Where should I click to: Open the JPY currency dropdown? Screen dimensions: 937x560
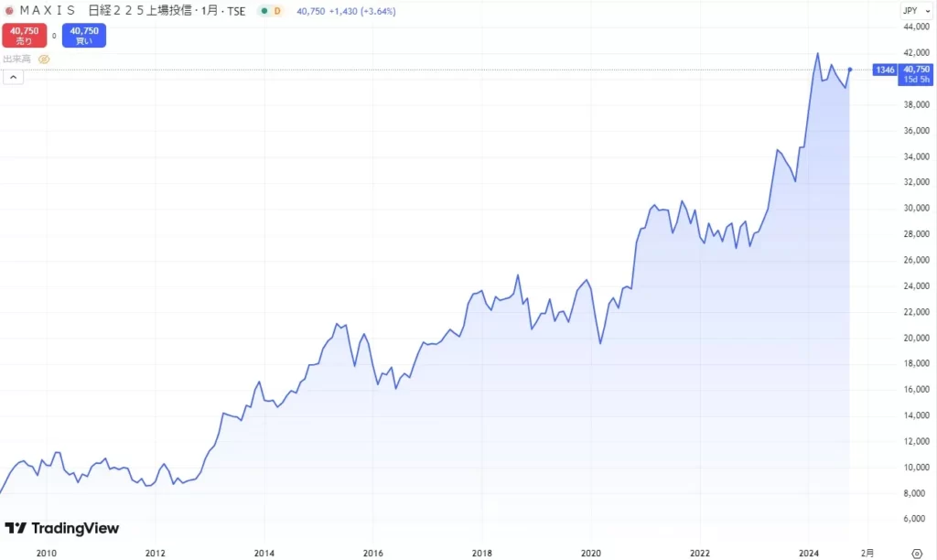[x=915, y=11]
